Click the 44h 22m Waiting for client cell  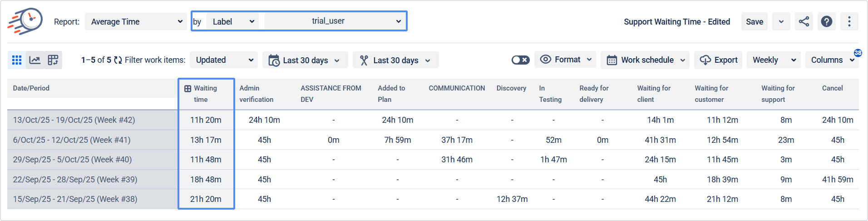coord(660,199)
